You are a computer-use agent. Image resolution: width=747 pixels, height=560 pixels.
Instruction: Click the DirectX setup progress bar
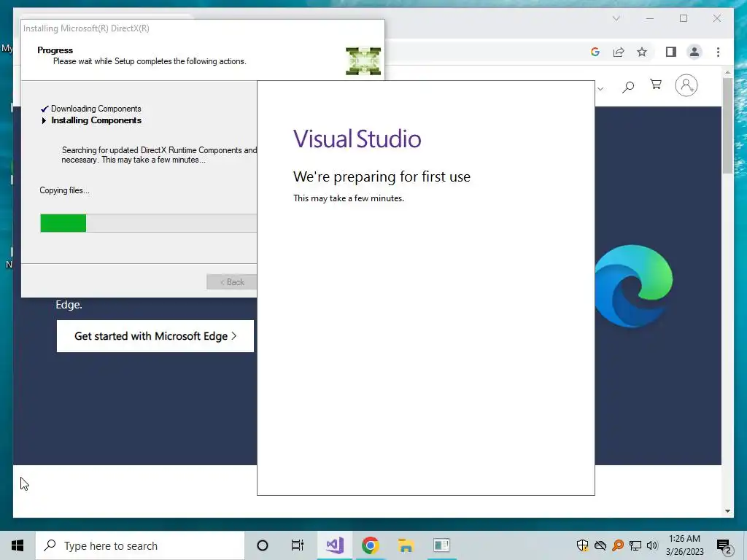coord(149,223)
